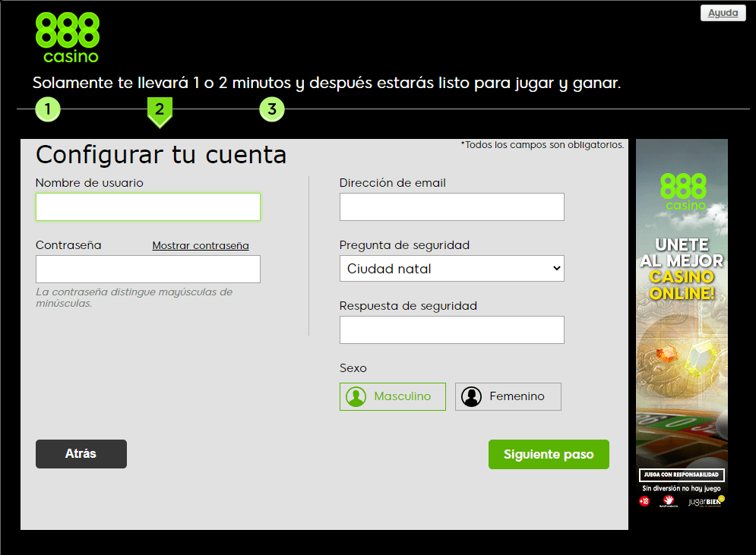
Task: Click the red hand self-exclusion icon
Action: click(x=669, y=501)
